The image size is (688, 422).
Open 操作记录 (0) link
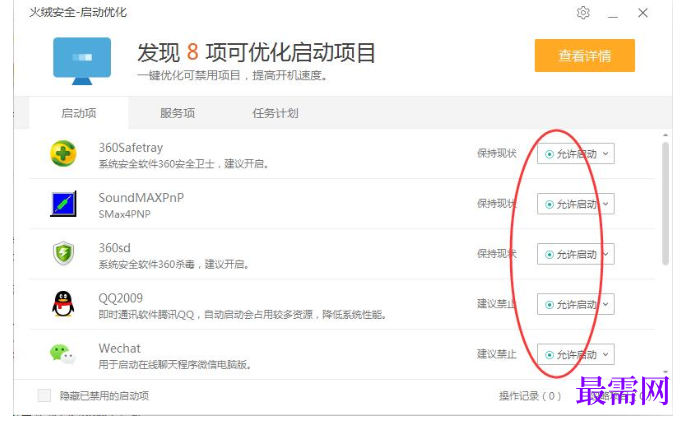pyautogui.click(x=530, y=396)
